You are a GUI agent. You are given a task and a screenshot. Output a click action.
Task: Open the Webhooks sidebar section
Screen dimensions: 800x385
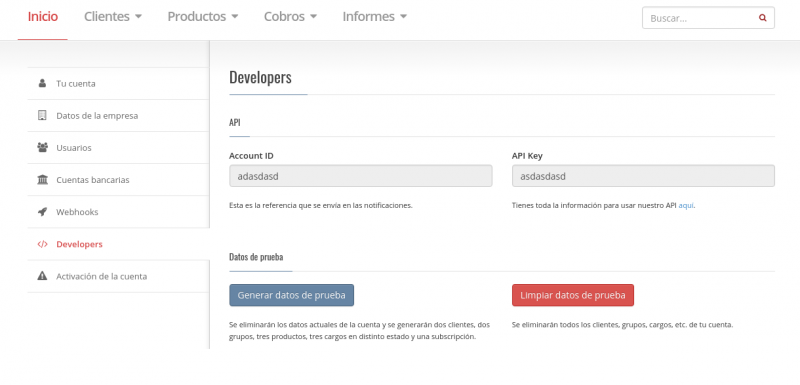point(118,212)
